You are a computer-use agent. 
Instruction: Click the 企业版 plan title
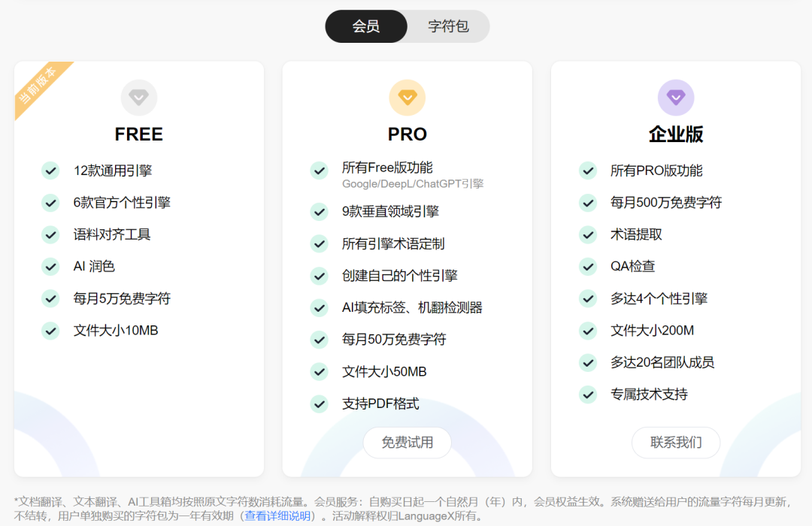click(x=676, y=134)
